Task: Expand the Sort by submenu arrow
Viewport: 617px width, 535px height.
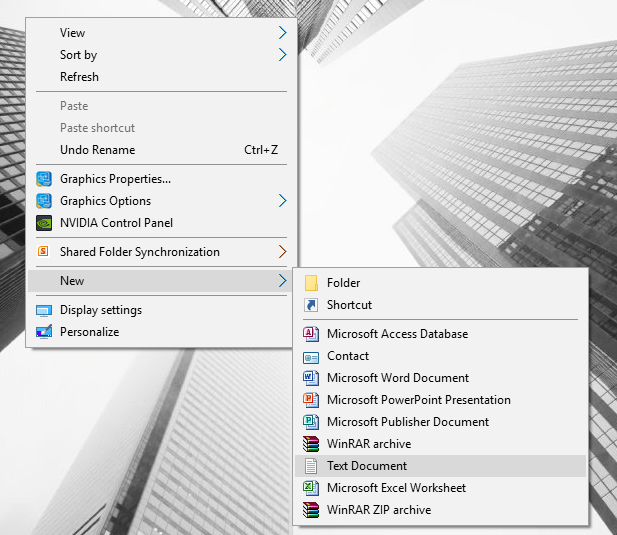Action: [x=282, y=55]
